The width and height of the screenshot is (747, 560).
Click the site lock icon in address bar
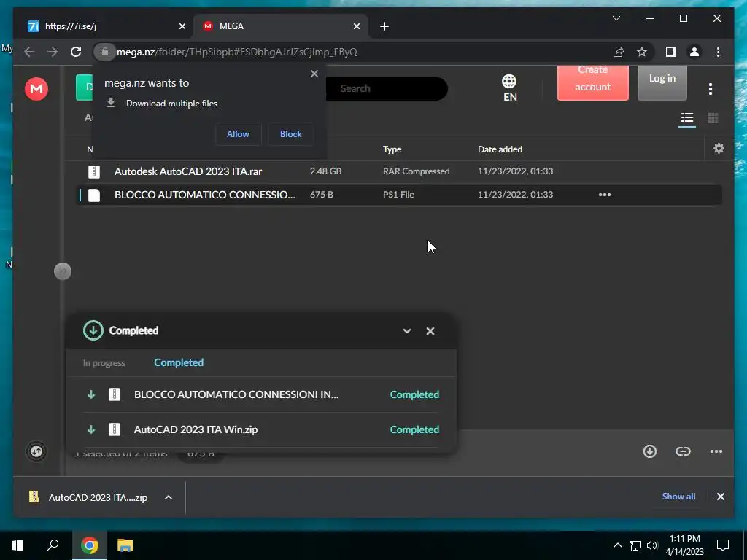click(x=105, y=52)
